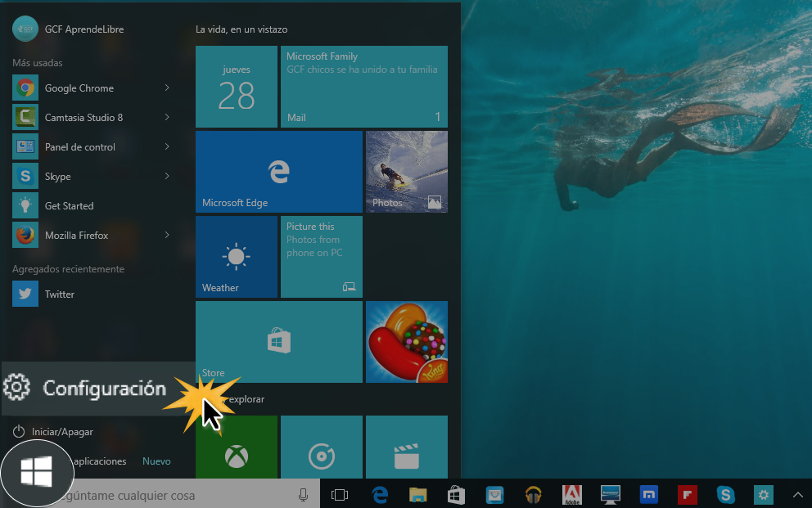Open Task View from the taskbar
Viewport: 812px width, 508px height.
[340, 495]
